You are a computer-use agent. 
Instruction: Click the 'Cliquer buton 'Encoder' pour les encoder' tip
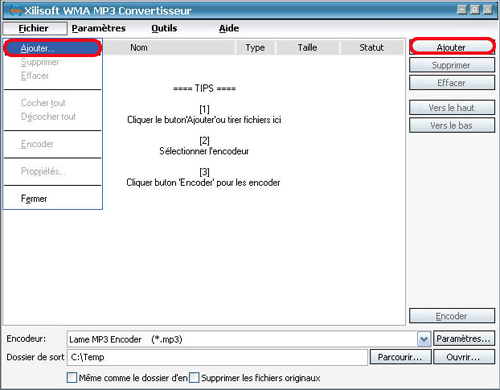point(203,183)
